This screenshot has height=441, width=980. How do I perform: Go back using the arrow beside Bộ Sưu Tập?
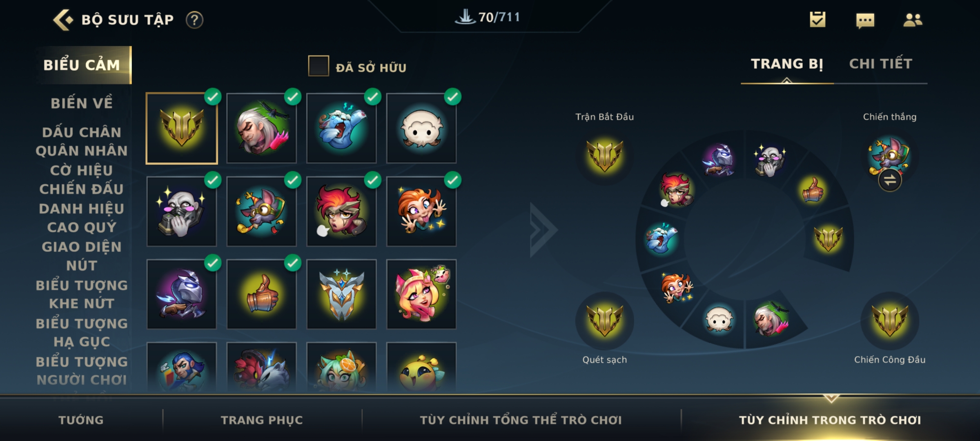[x=63, y=20]
